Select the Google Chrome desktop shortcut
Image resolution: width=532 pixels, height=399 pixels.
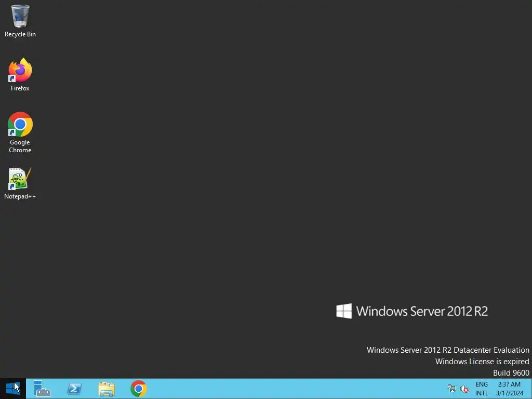coord(20,132)
